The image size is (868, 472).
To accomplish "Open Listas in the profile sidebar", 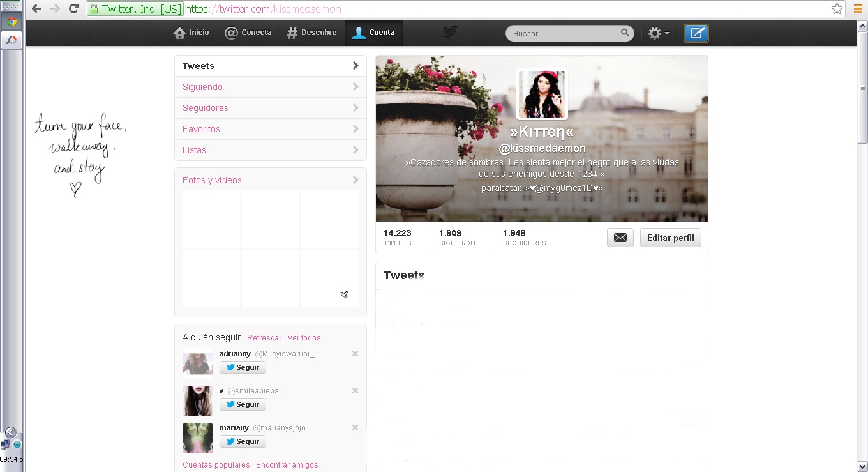I will point(271,150).
